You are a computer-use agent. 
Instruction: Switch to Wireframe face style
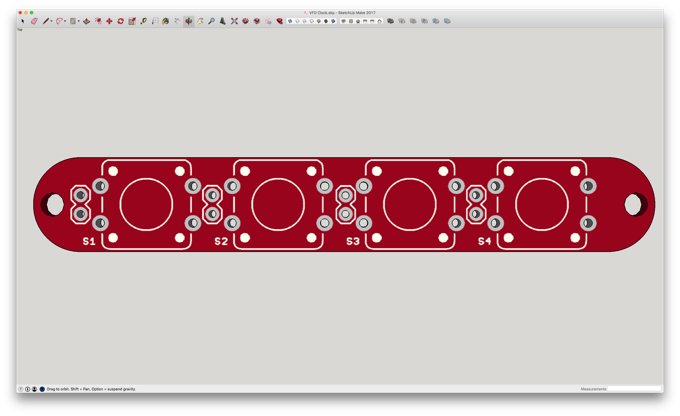(304, 21)
